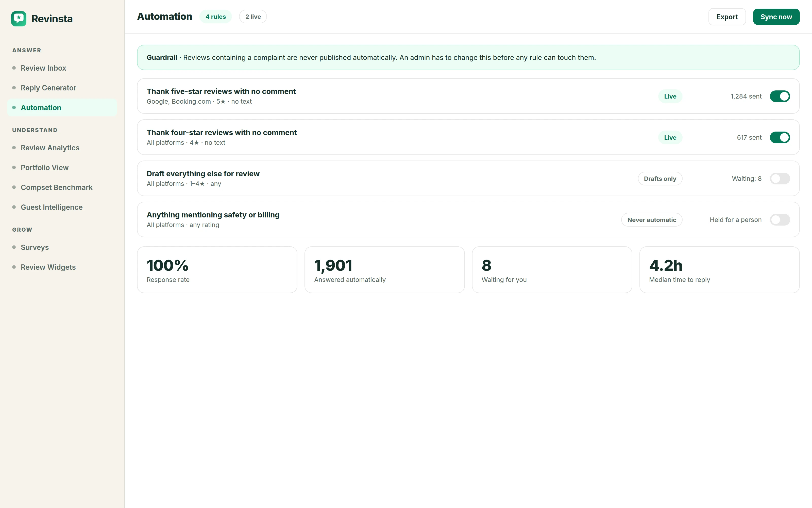
Task: Open Review Analytics page
Action: click(x=62, y=148)
